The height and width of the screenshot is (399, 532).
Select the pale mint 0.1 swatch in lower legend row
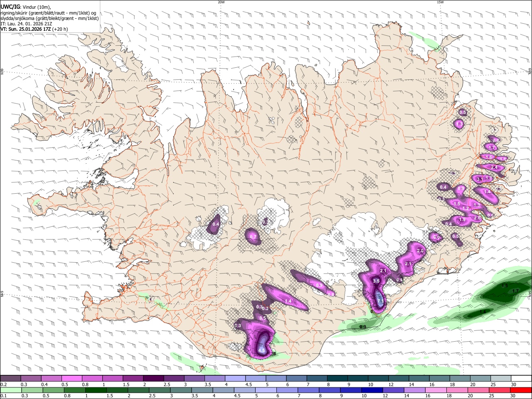tap(10, 390)
